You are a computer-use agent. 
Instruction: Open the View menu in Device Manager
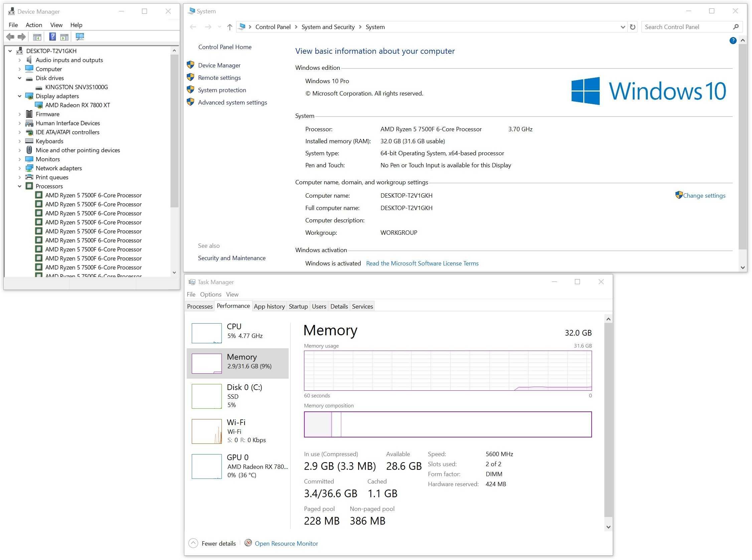coord(56,25)
